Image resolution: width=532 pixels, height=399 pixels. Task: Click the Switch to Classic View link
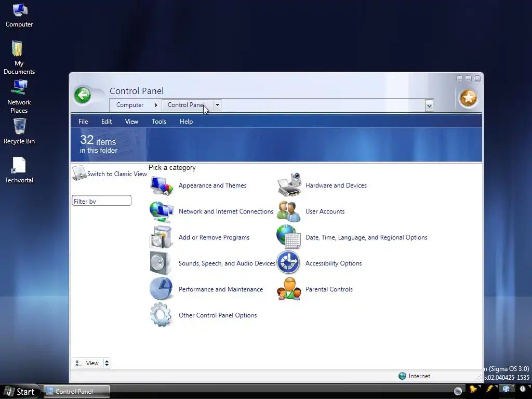117,174
